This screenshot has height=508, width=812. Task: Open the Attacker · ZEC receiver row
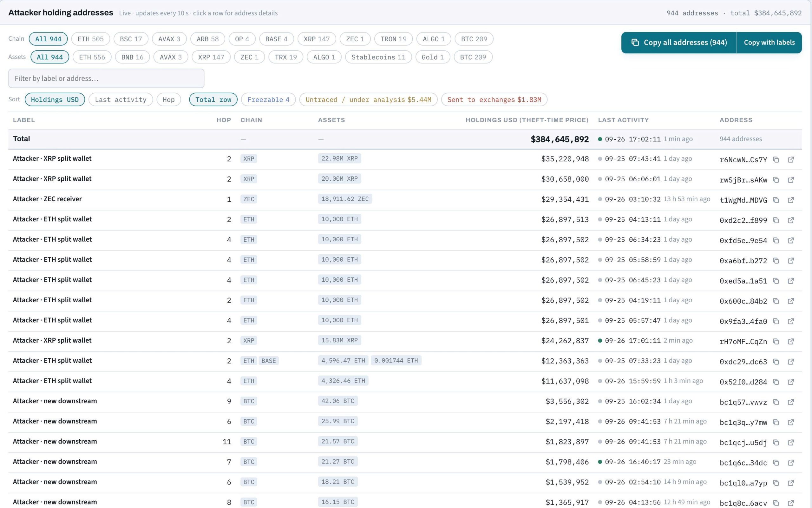(x=405, y=200)
